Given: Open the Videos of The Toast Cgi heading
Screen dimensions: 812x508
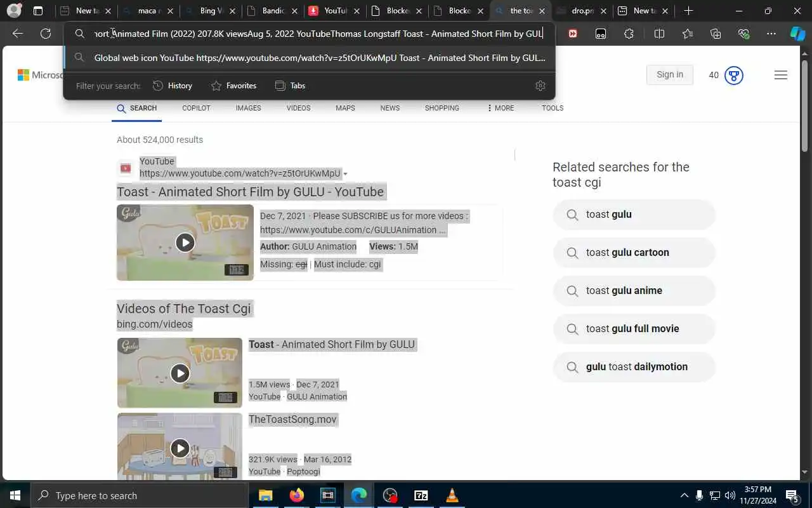Looking at the screenshot, I should pos(184,309).
